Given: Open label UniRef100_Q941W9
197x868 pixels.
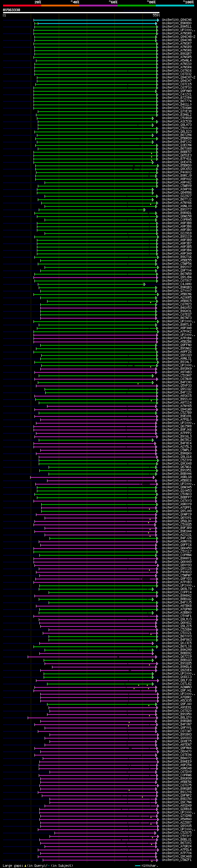Looking at the screenshot, I should (177, 410).
